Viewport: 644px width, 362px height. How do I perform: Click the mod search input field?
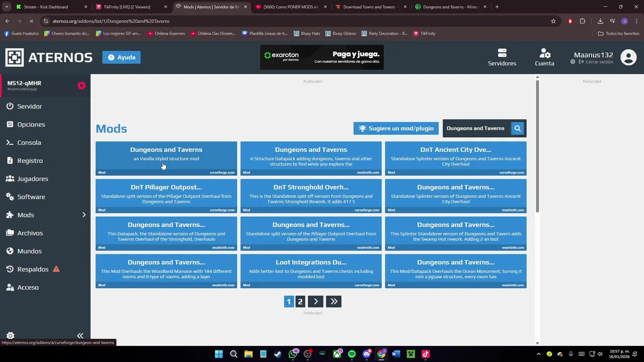(x=476, y=128)
